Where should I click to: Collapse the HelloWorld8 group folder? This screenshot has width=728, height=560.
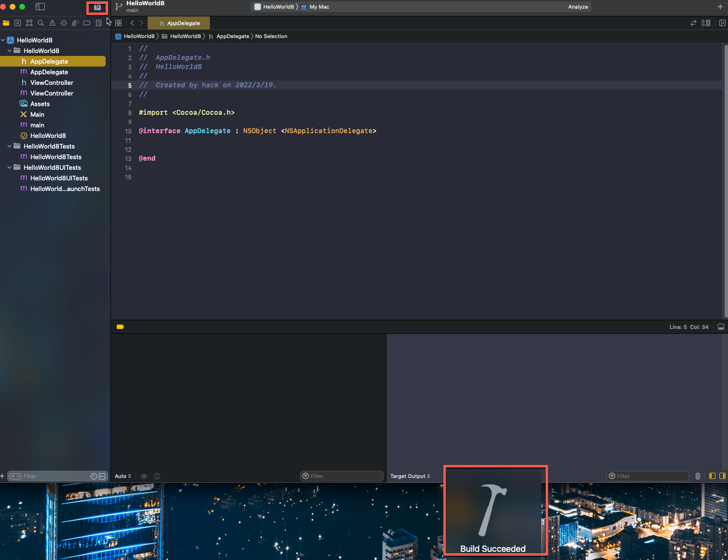[10, 51]
